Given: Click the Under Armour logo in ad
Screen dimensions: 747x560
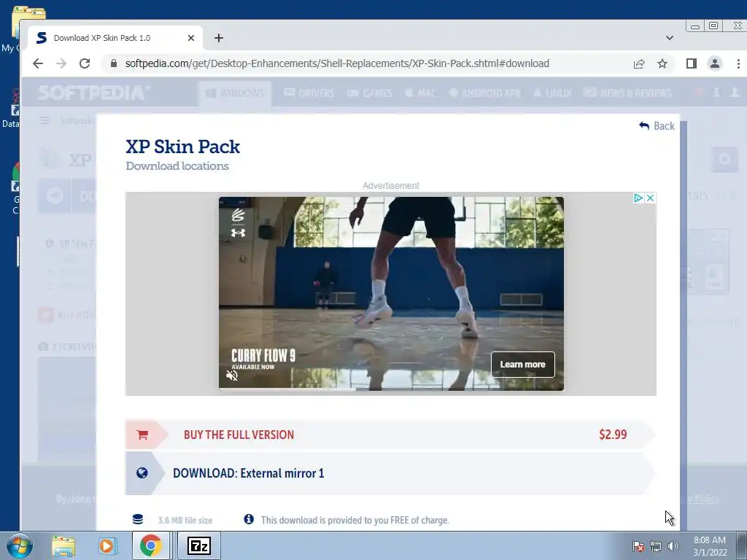Looking at the screenshot, I should pyautogui.click(x=238, y=233).
